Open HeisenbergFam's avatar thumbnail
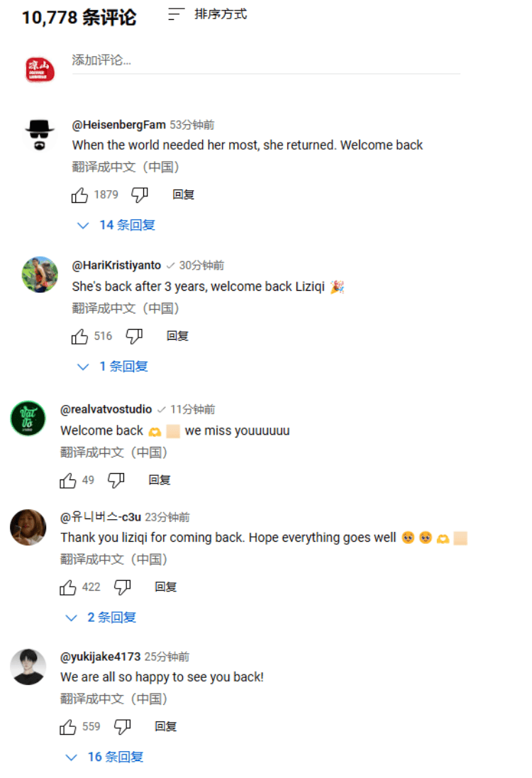This screenshot has width=532, height=778. [40, 135]
